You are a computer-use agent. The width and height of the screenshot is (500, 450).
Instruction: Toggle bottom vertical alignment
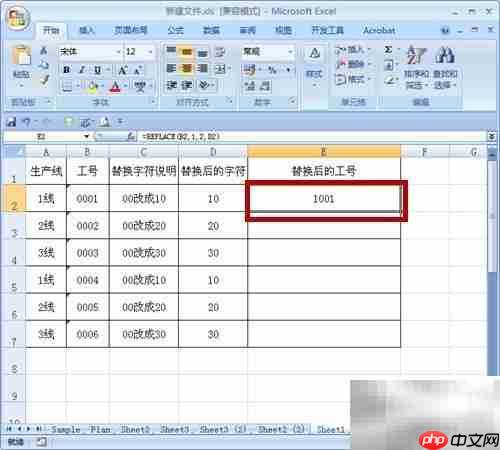(203, 51)
